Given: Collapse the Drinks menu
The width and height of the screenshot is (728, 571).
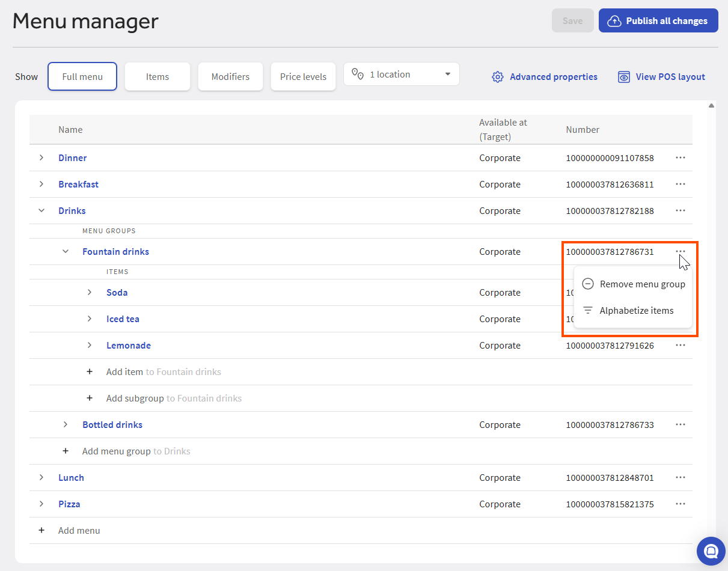Looking at the screenshot, I should point(41,210).
